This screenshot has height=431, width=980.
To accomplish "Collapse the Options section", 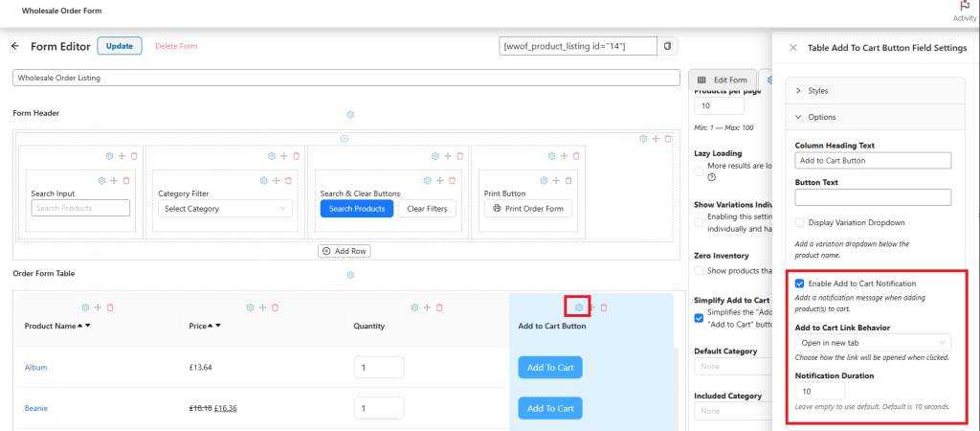I will coord(874,117).
